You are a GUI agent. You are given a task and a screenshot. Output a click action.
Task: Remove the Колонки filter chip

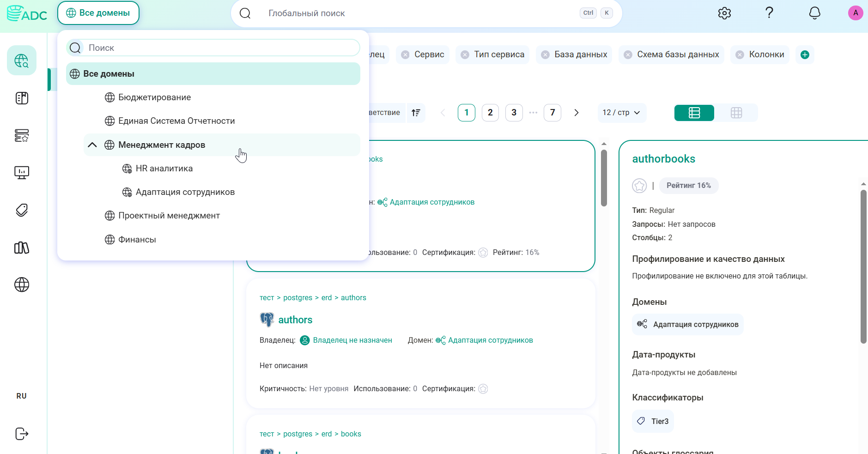(740, 54)
